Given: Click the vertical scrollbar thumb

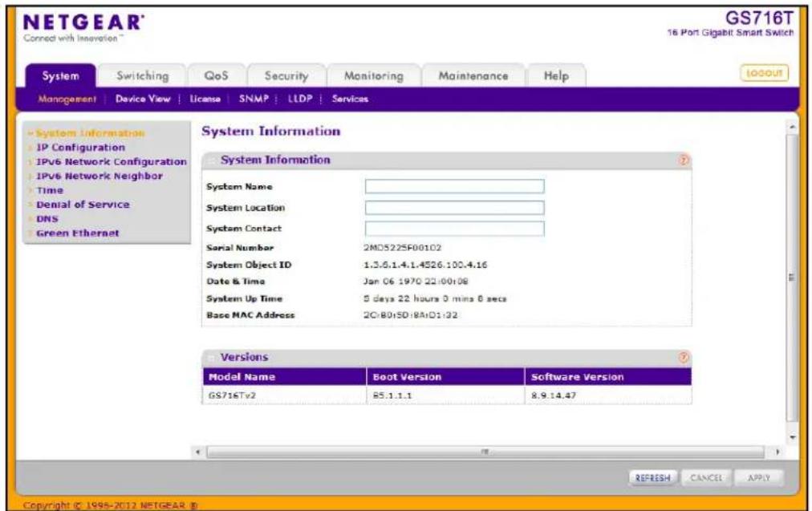Looking at the screenshot, I should click(792, 278).
